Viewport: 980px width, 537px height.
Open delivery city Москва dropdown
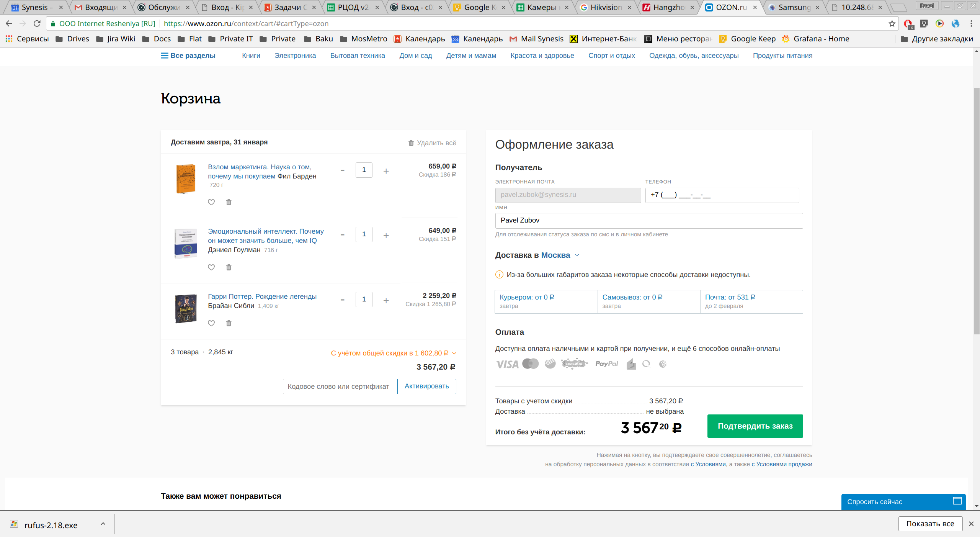click(560, 255)
